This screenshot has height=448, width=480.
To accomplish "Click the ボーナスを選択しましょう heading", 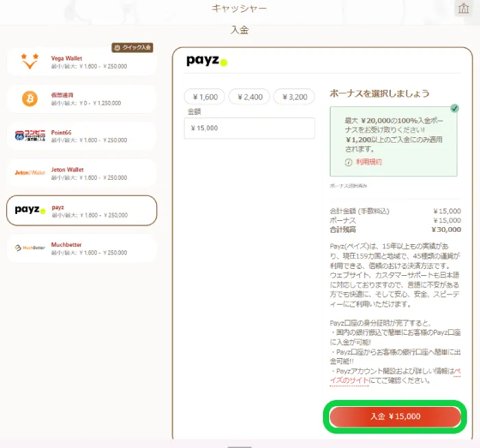I will coord(380,93).
